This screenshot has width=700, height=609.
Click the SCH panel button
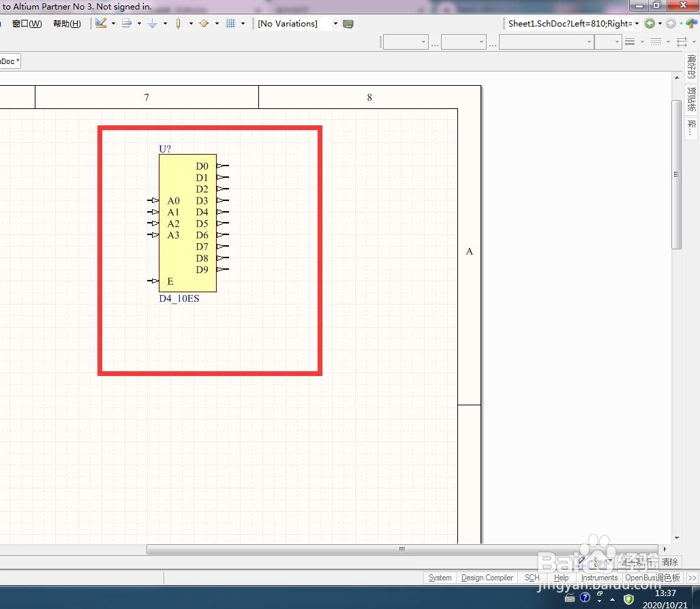(532, 578)
